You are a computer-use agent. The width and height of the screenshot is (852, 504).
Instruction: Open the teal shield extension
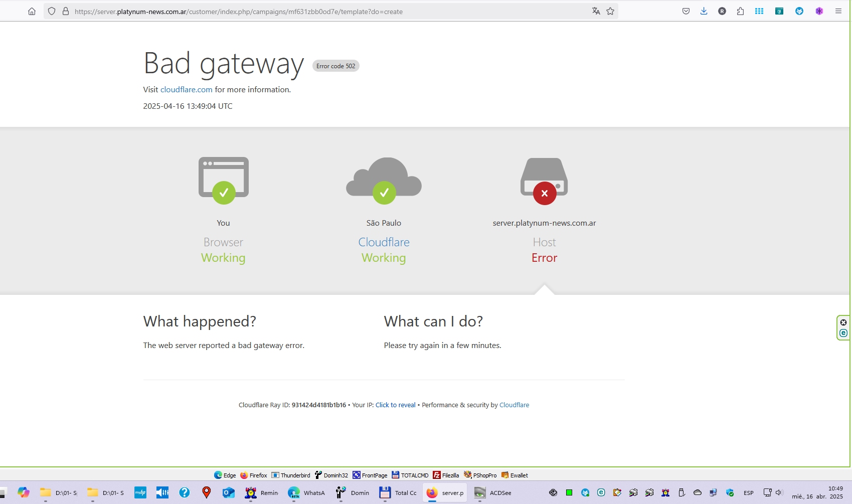click(779, 11)
